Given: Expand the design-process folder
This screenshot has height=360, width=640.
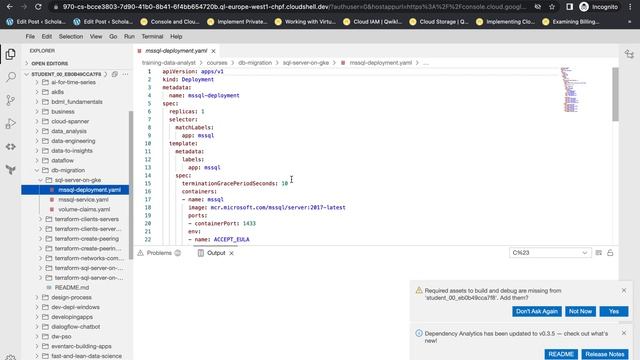Looking at the screenshot, I should (71, 298).
